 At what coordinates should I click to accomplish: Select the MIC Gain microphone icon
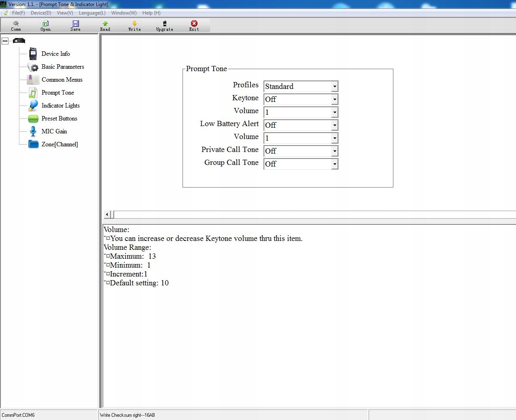pyautogui.click(x=33, y=131)
